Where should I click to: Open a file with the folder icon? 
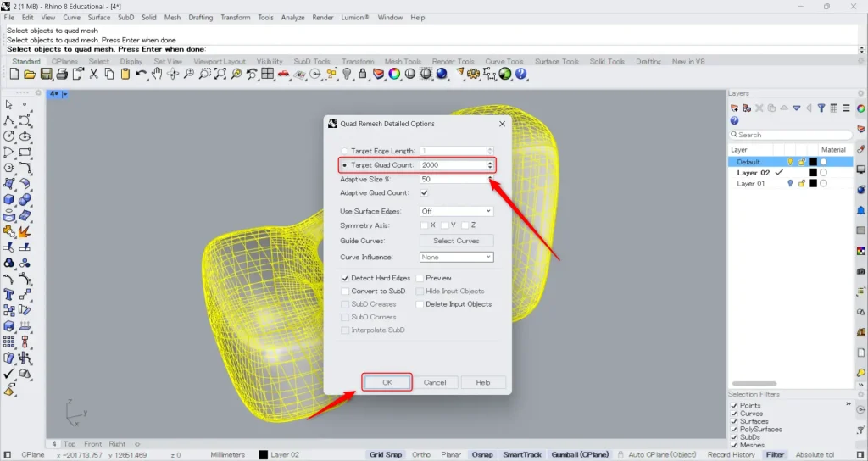(30, 74)
